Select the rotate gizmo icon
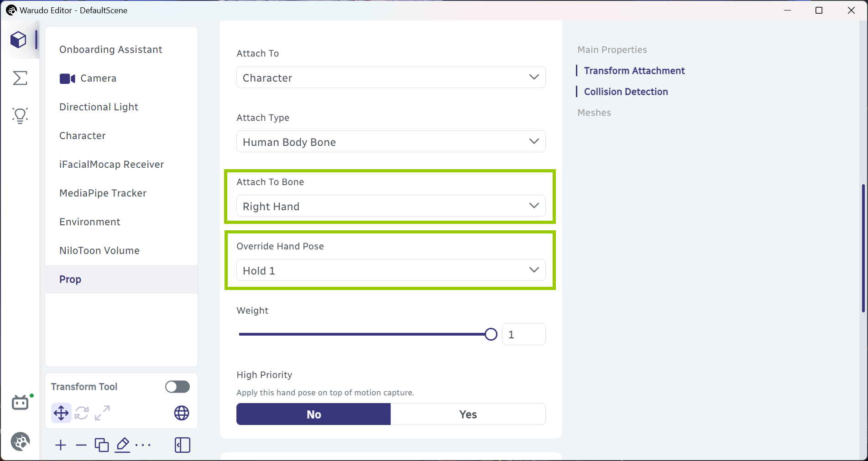The image size is (868, 461). (82, 413)
